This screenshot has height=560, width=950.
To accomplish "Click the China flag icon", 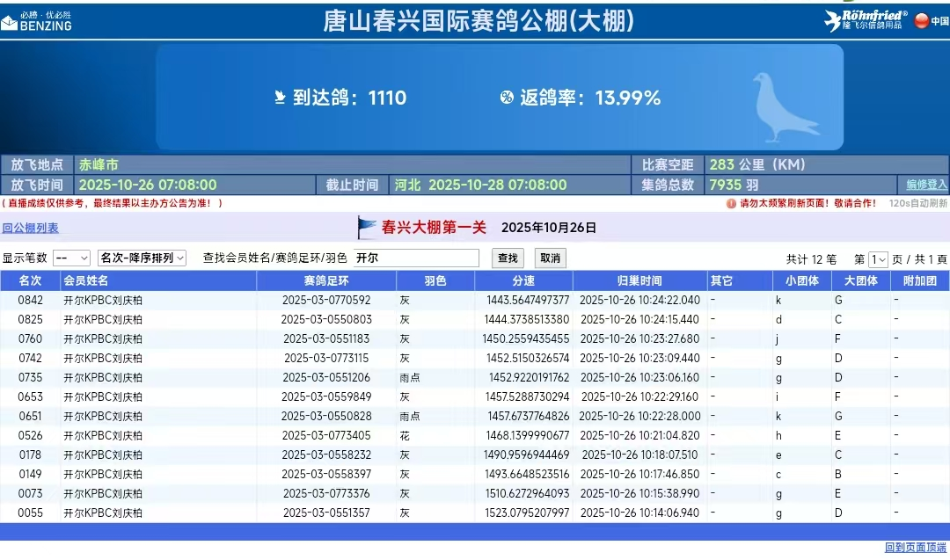I will pos(922,21).
